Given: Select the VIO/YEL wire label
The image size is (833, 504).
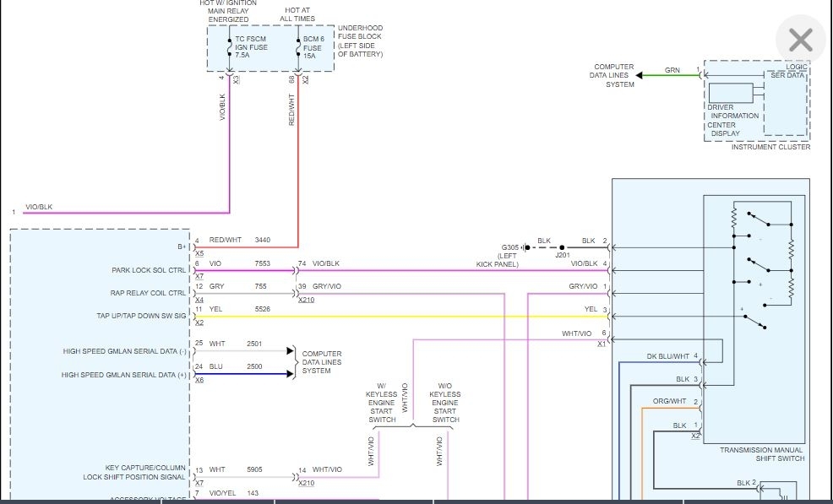Looking at the screenshot, I should (222, 493).
